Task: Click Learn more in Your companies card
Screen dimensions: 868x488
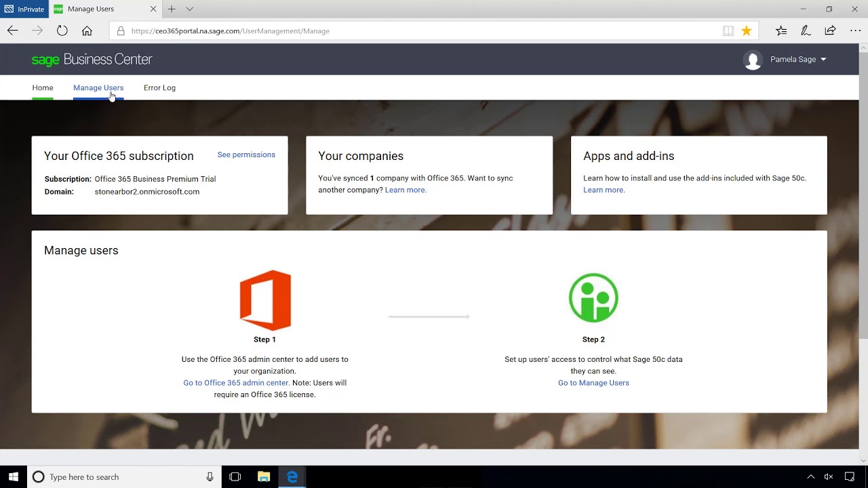Action: [x=406, y=190]
